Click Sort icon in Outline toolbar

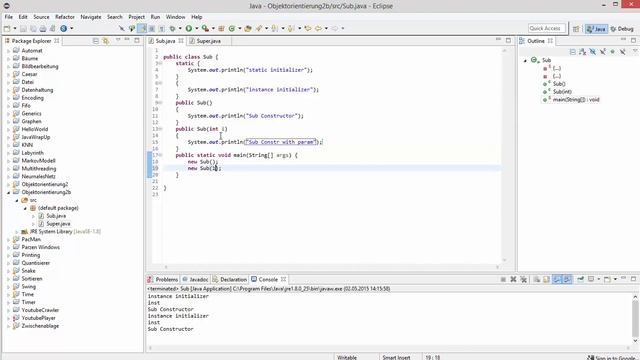pyautogui.click(x=582, y=51)
